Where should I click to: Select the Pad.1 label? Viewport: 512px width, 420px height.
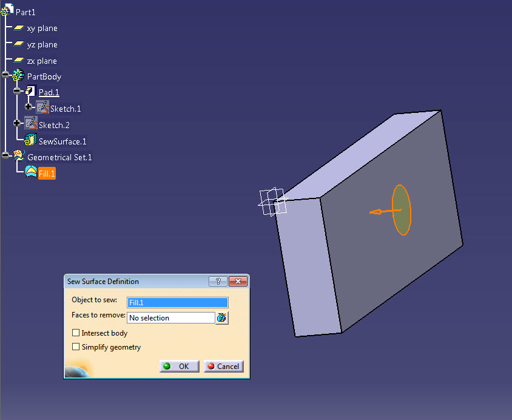tap(49, 92)
